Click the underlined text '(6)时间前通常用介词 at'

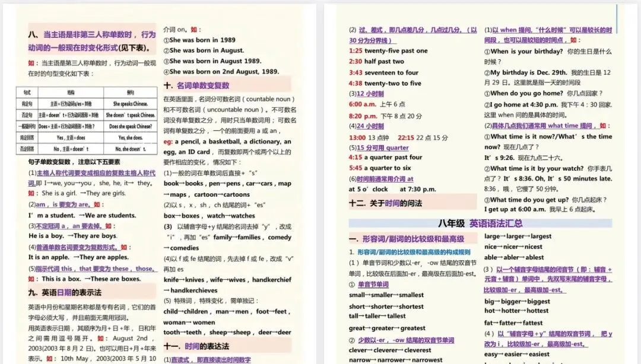(x=381, y=179)
